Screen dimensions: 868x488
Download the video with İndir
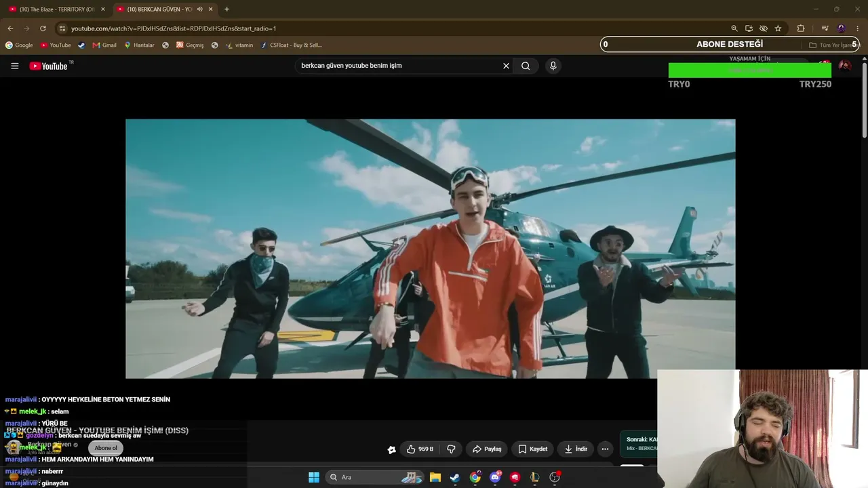point(576,449)
